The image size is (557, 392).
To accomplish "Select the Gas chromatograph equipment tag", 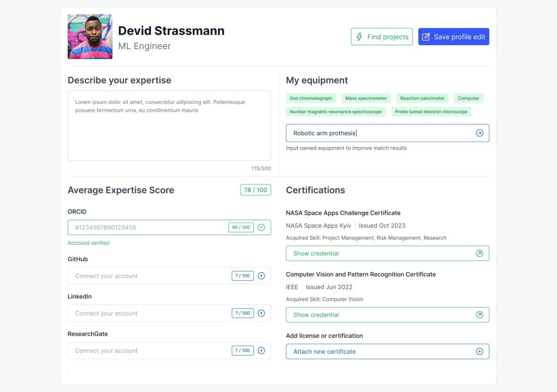I will (x=311, y=98).
